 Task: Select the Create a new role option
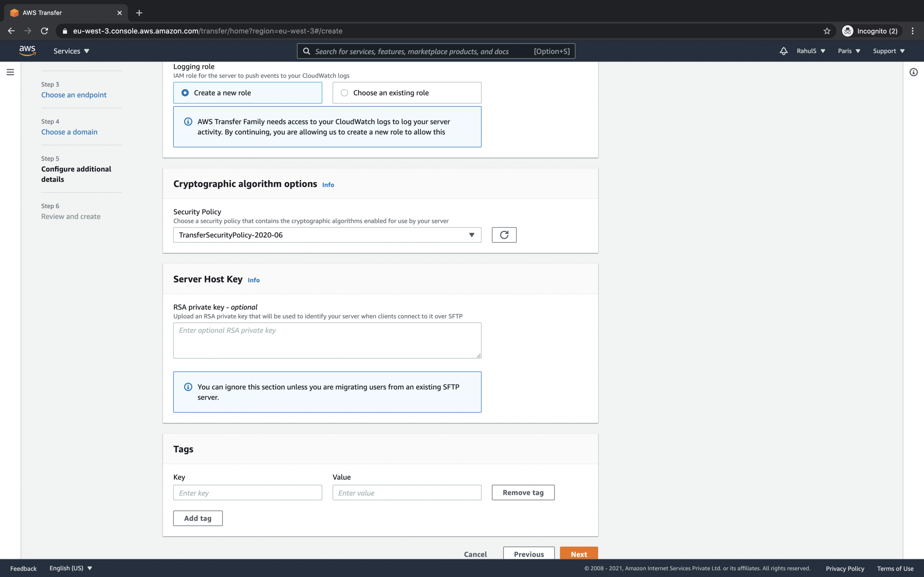185,92
